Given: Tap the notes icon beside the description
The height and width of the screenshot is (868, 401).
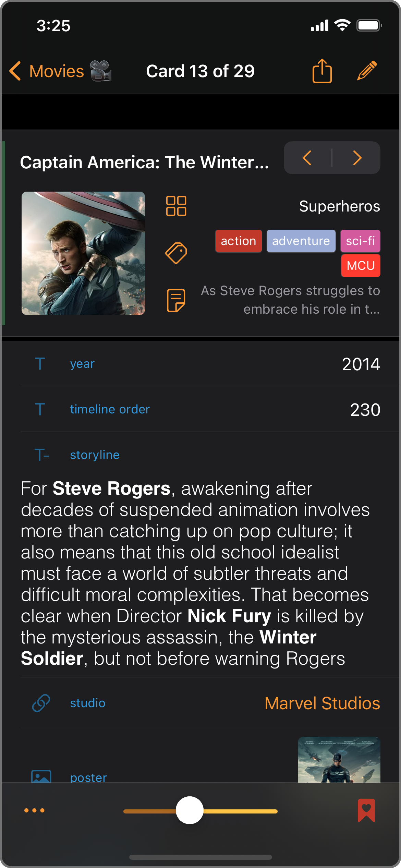Looking at the screenshot, I should (176, 300).
